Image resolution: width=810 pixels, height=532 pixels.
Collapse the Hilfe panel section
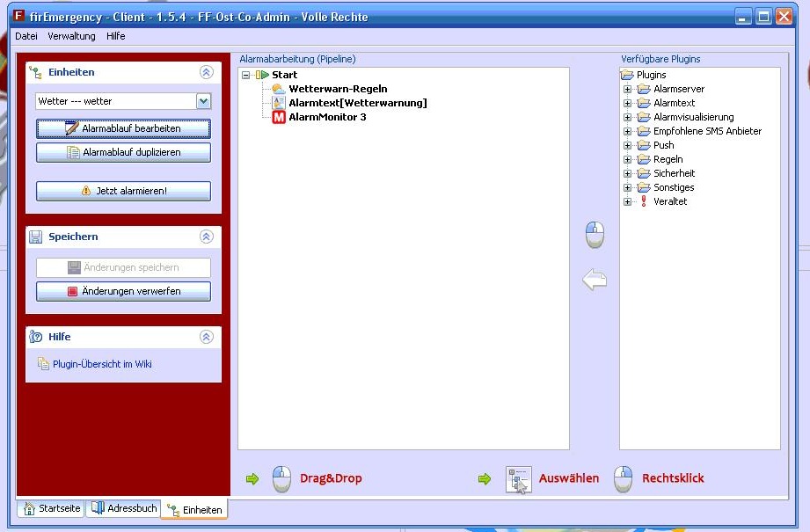tap(207, 337)
